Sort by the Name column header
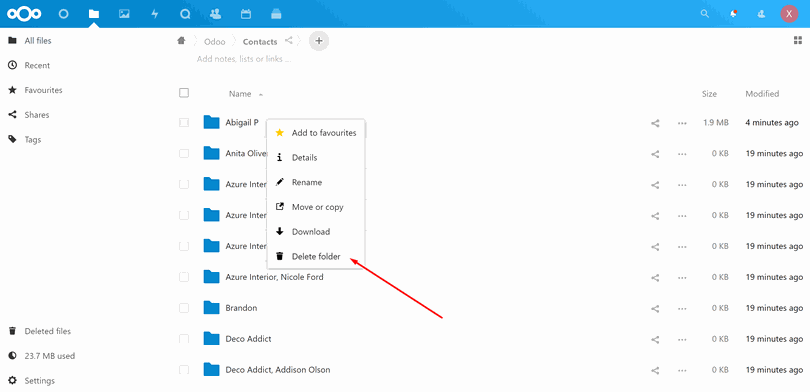 click(x=240, y=94)
